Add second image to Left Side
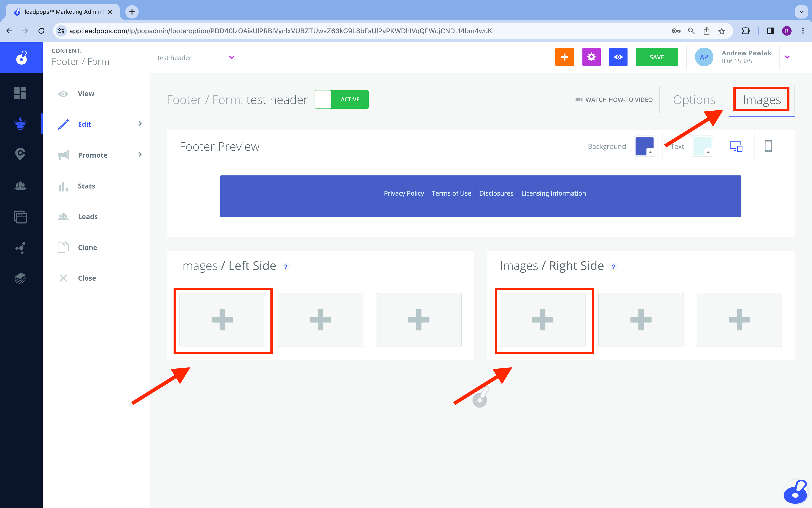Image resolution: width=812 pixels, height=508 pixels. (x=320, y=320)
